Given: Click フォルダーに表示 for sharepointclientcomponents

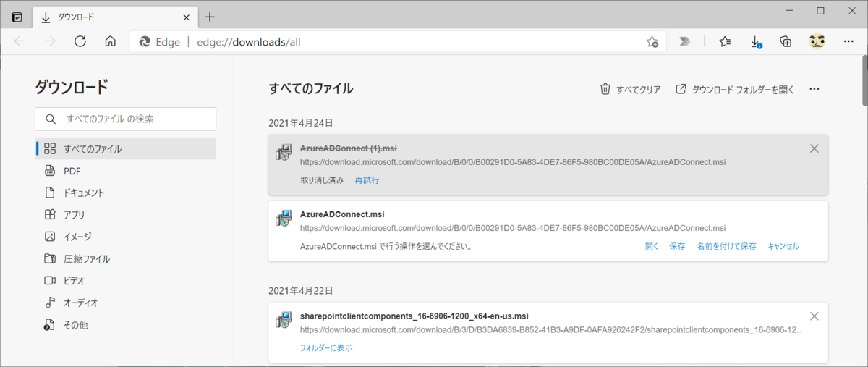Looking at the screenshot, I should pyautogui.click(x=326, y=348).
